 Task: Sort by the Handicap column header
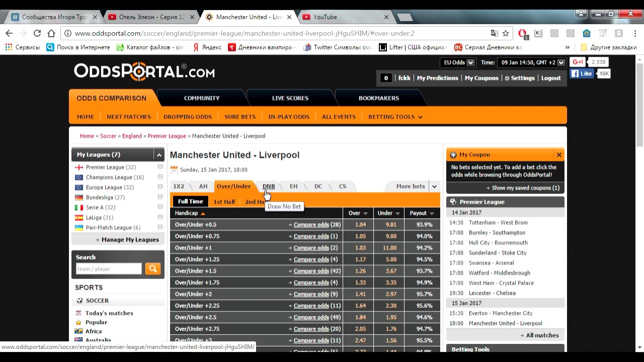[x=190, y=213]
